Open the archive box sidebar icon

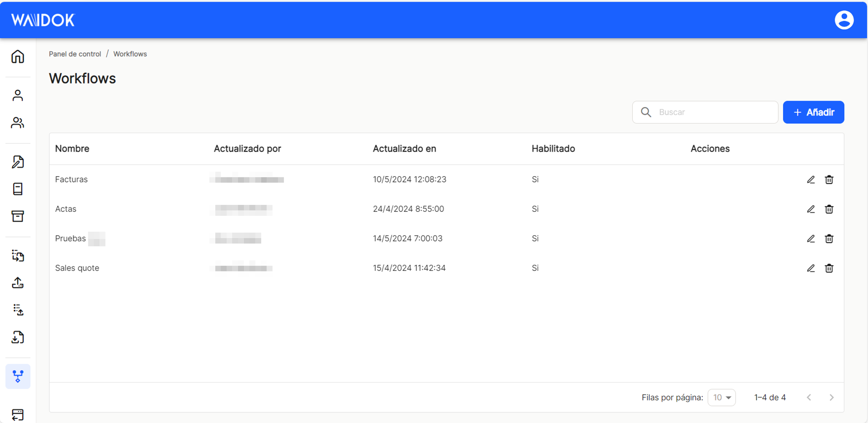click(x=17, y=216)
